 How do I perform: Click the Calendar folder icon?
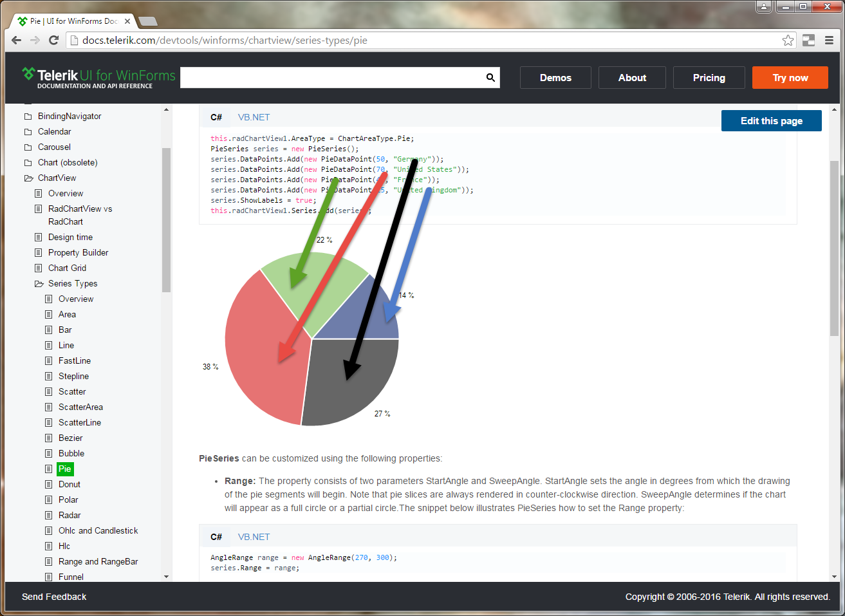pos(28,132)
